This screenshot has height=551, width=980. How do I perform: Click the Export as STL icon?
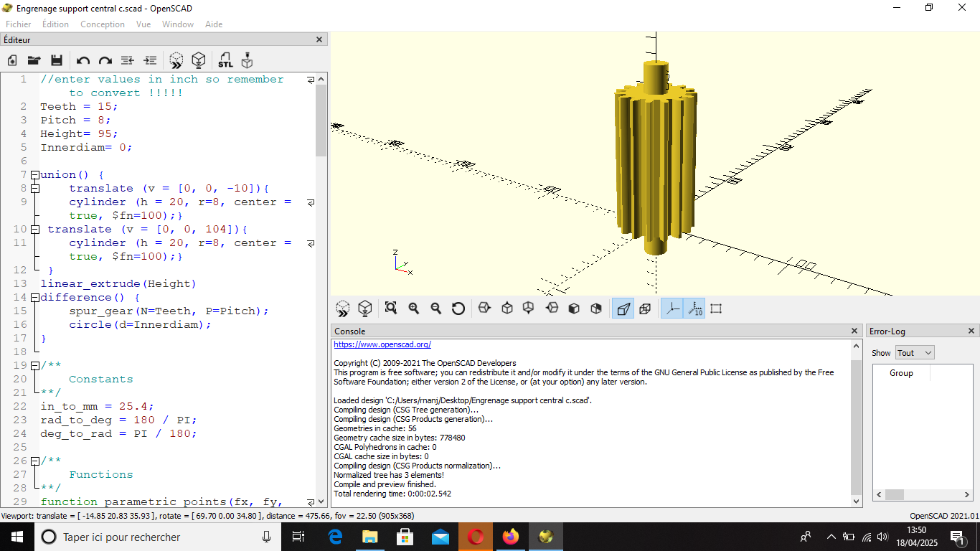pos(225,60)
